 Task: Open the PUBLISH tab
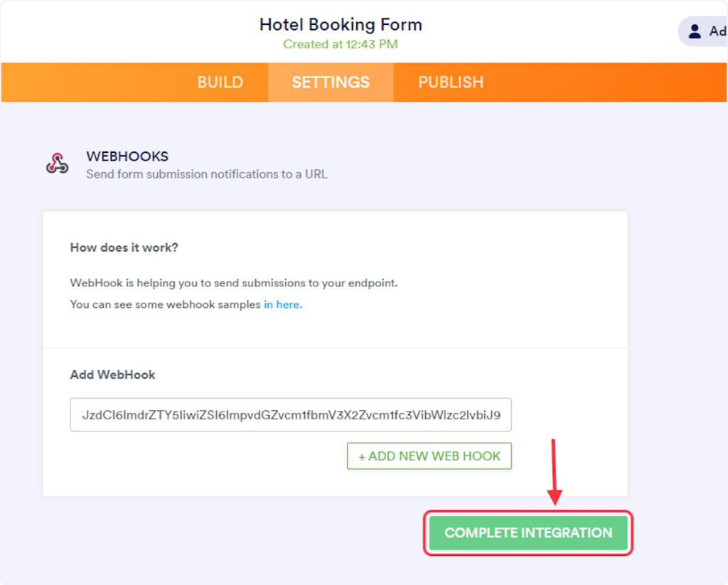coord(451,82)
